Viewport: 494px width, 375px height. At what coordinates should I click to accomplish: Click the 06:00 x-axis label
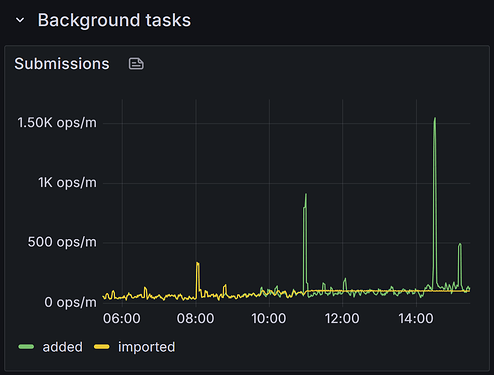(122, 318)
